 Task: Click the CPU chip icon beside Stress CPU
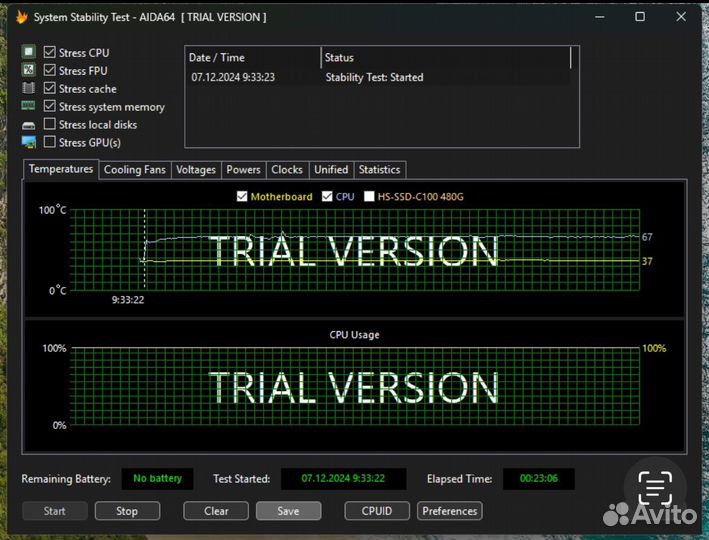pos(29,52)
